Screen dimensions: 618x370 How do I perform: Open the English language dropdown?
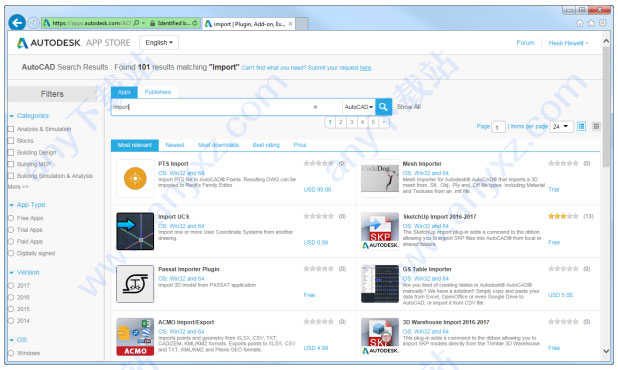pyautogui.click(x=159, y=43)
